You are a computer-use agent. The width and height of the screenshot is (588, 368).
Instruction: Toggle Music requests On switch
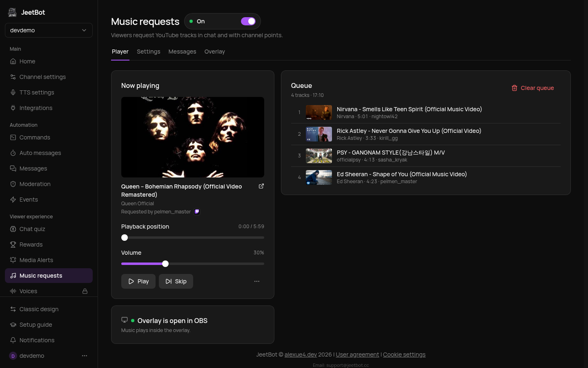pos(248,21)
